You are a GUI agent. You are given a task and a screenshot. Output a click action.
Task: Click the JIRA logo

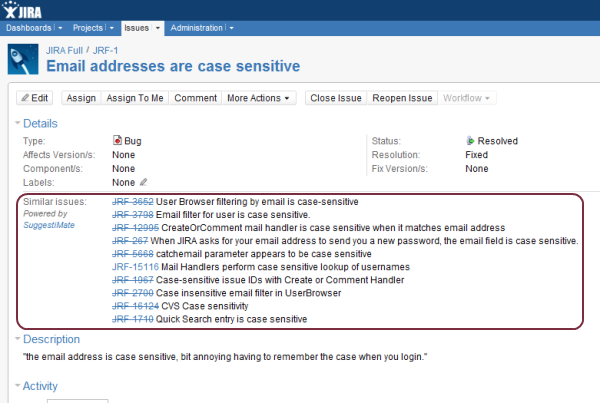[x=32, y=10]
